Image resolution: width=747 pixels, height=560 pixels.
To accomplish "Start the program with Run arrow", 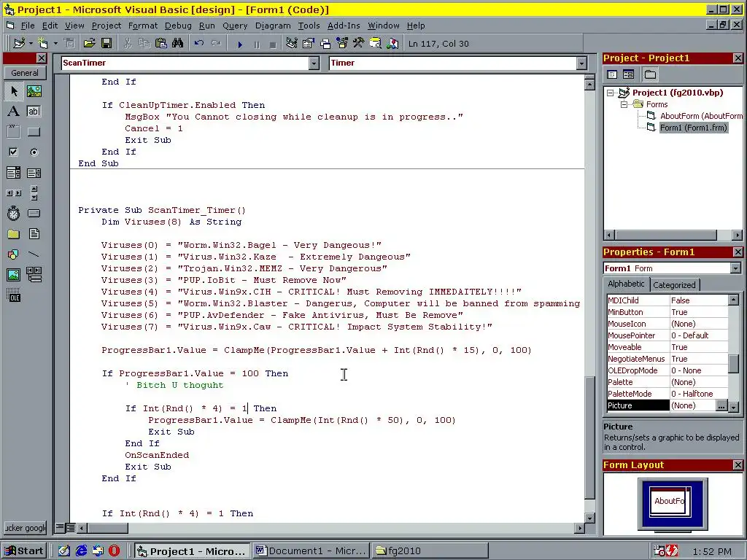I will (x=240, y=44).
